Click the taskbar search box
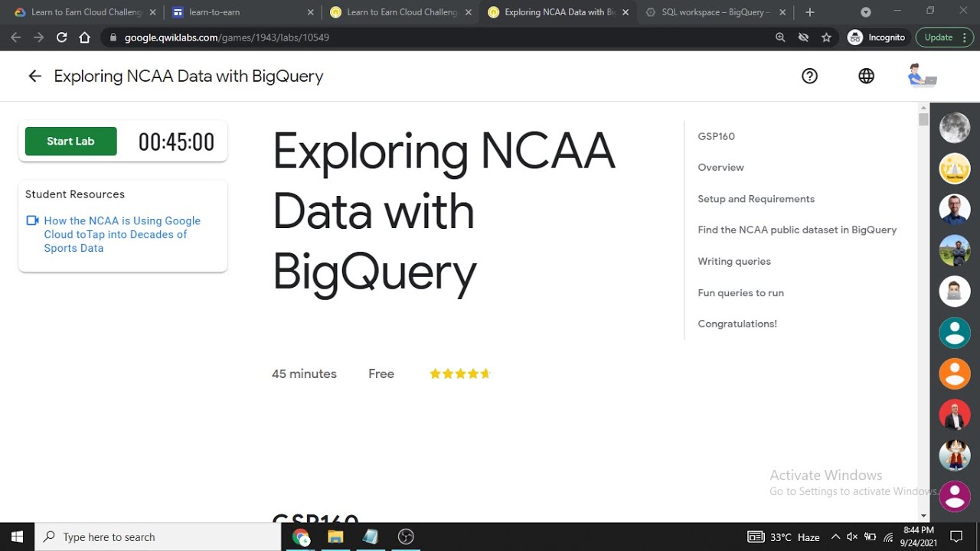 [158, 536]
